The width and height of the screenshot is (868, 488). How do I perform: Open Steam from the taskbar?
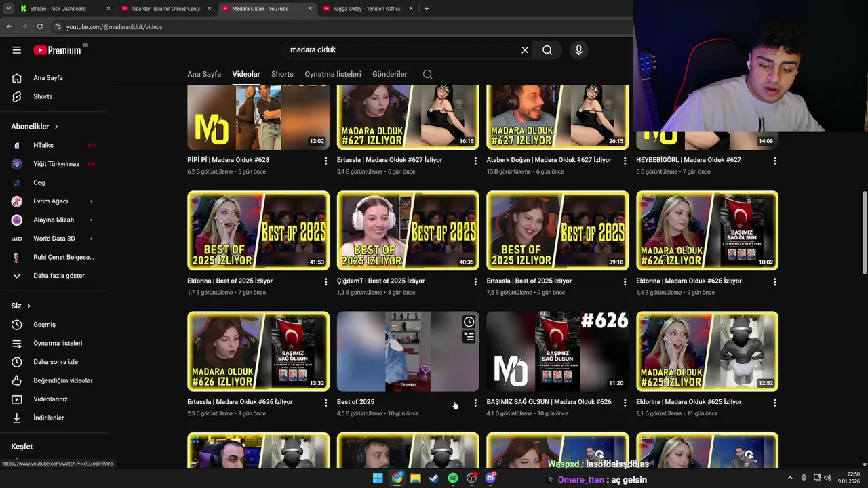[434, 478]
